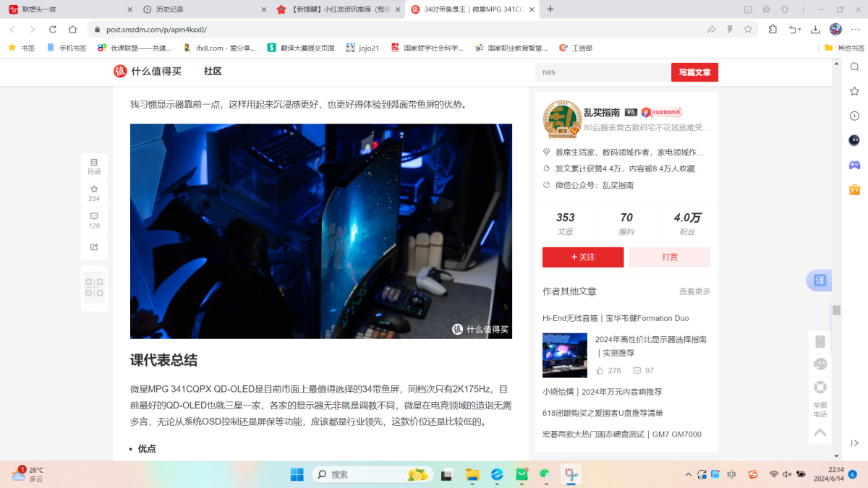View the author's 70 爆料 count
Screen dimensions: 868x488
[626, 224]
